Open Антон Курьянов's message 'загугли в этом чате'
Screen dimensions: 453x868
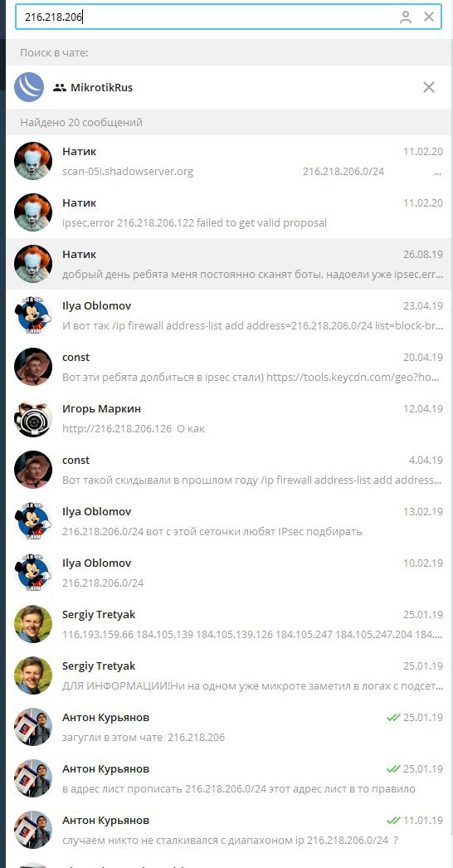point(229,728)
